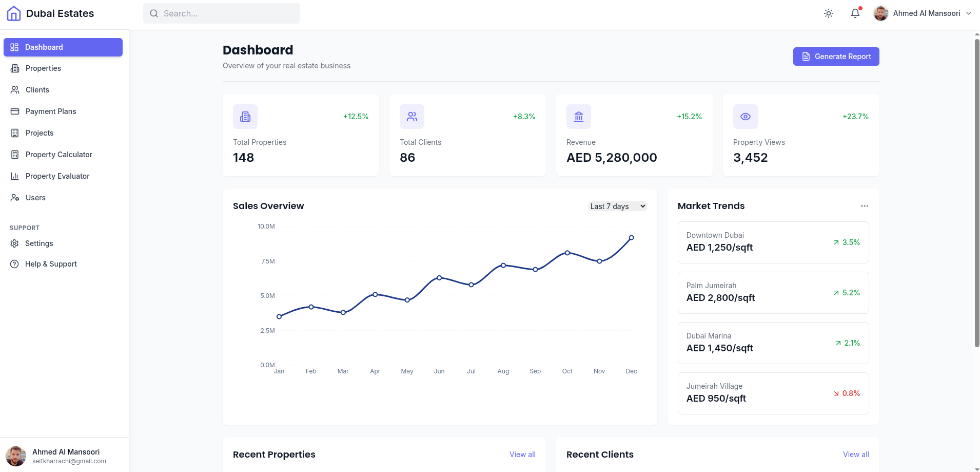The width and height of the screenshot is (980, 472).
Task: Click the Users icon in sidebar
Action: click(x=15, y=198)
